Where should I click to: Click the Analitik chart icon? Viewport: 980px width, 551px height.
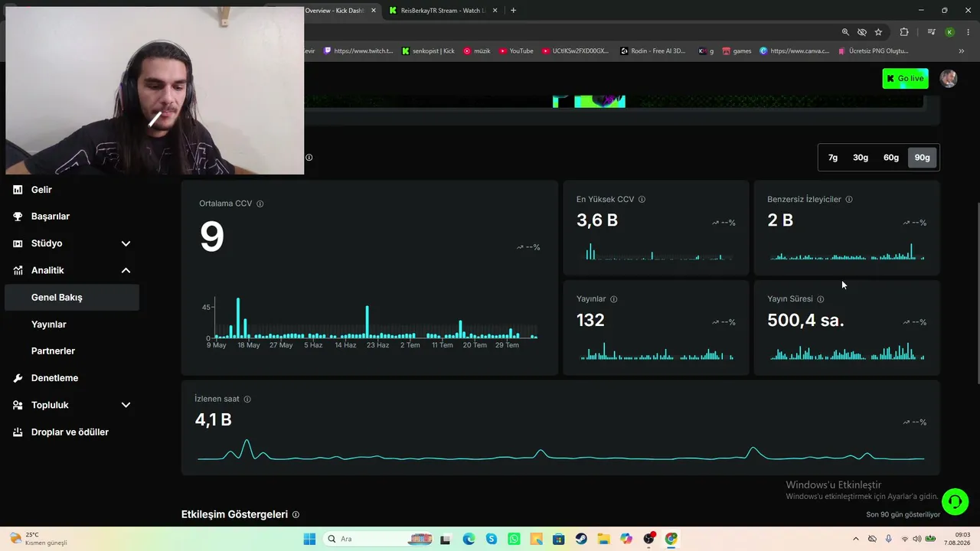(x=18, y=270)
